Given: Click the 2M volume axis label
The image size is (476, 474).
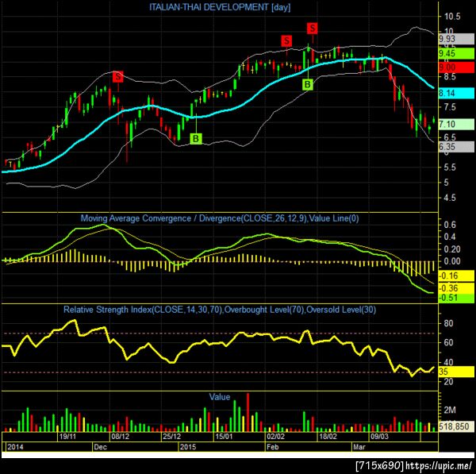Looking at the screenshot, I should tap(450, 410).
